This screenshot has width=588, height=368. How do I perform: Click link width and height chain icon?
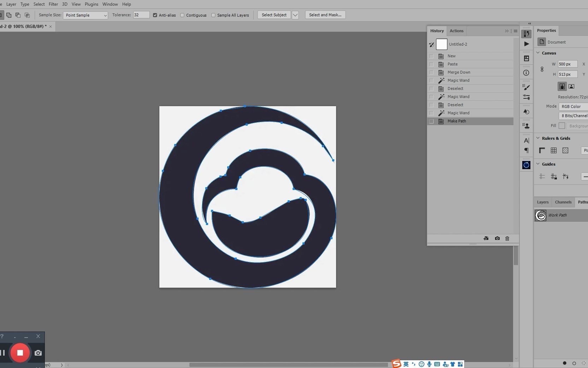coord(542,69)
